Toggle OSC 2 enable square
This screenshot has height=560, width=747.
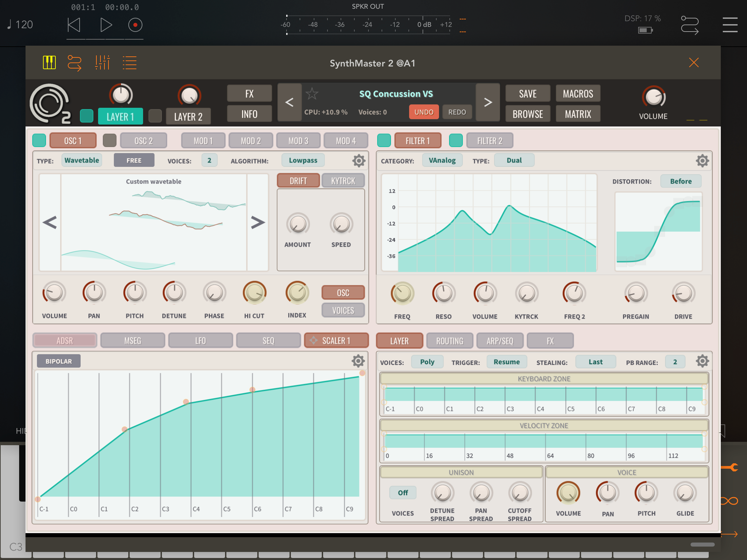109,140
